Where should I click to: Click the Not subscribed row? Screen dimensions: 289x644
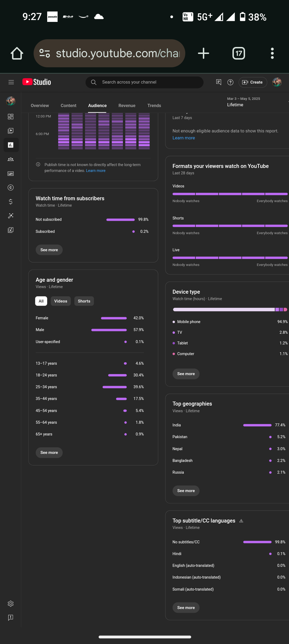click(x=92, y=219)
